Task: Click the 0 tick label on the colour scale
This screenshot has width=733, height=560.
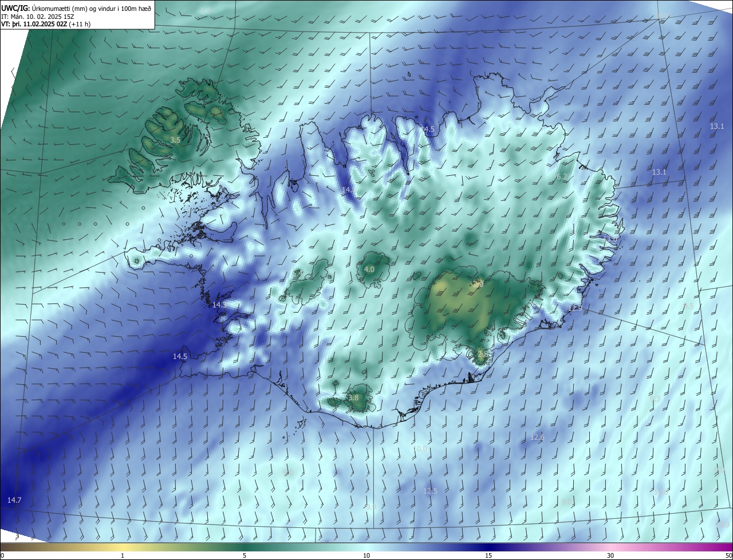Action: tap(2, 555)
